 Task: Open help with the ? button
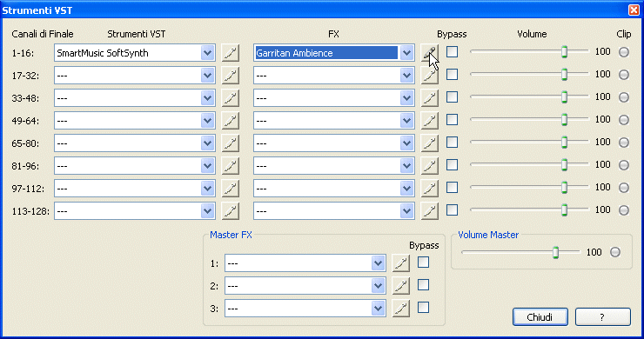[602, 317]
